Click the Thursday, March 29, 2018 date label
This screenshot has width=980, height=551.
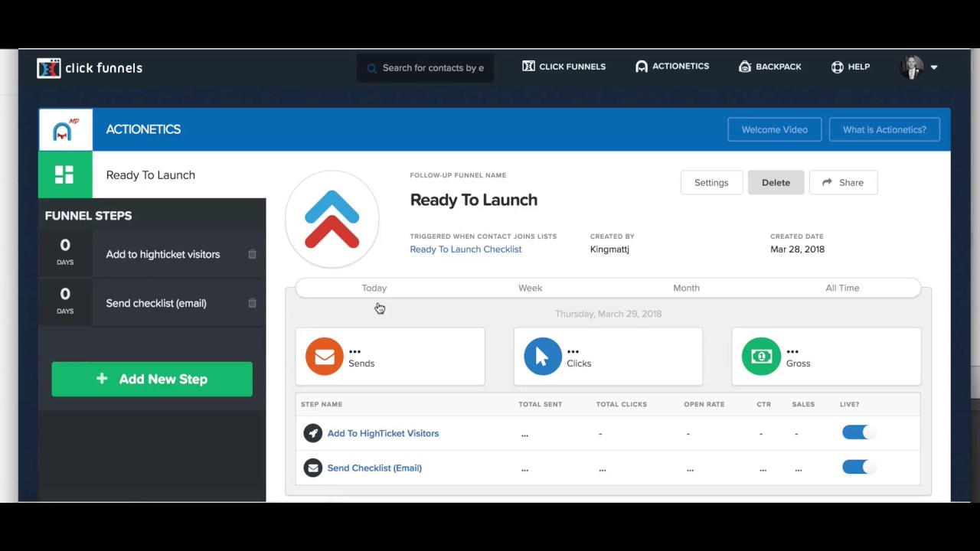pyautogui.click(x=608, y=314)
